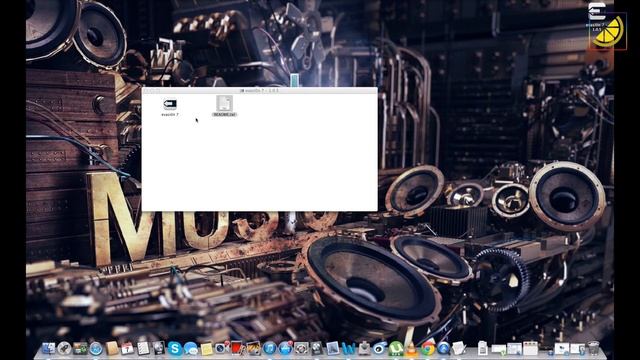Launch uTorrent green icon in dock
The height and width of the screenshot is (360, 640).
coord(396,349)
